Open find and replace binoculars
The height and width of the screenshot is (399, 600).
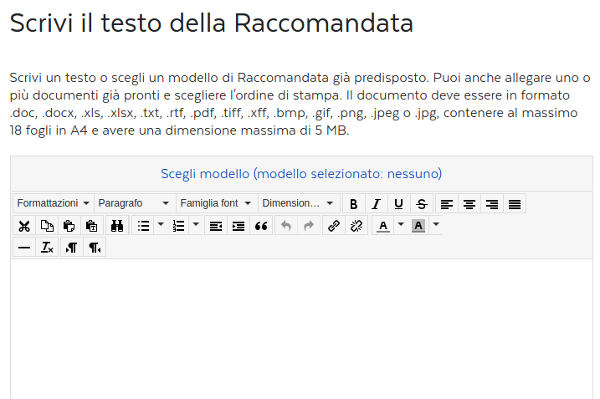(x=117, y=226)
